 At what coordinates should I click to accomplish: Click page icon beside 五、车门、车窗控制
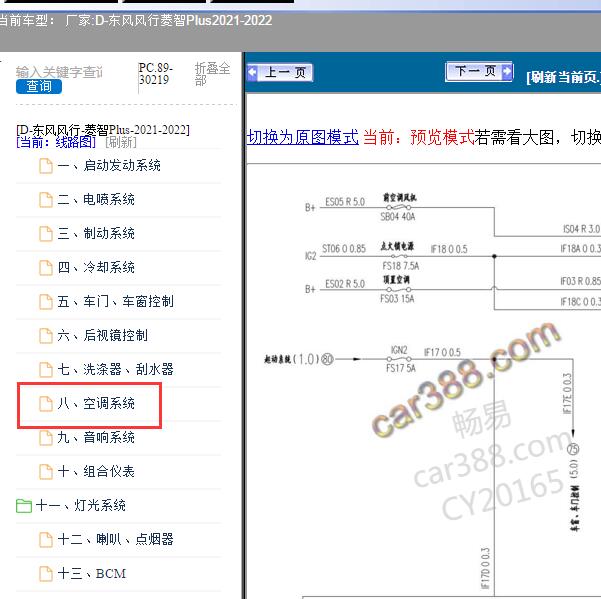(x=46, y=302)
